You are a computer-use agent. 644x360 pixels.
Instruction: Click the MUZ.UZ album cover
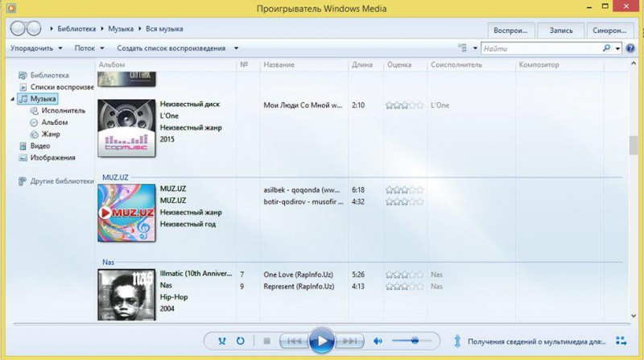(126, 213)
